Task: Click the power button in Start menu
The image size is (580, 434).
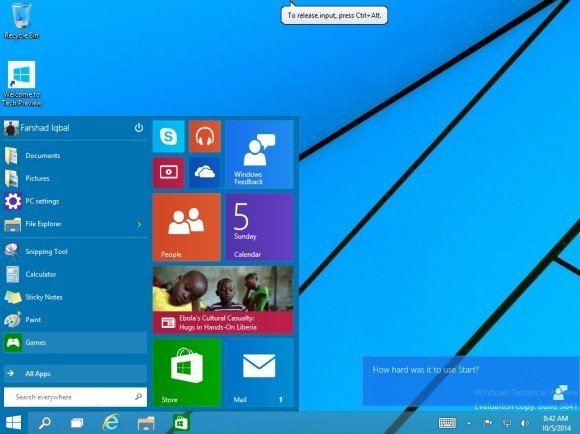Action: point(139,128)
